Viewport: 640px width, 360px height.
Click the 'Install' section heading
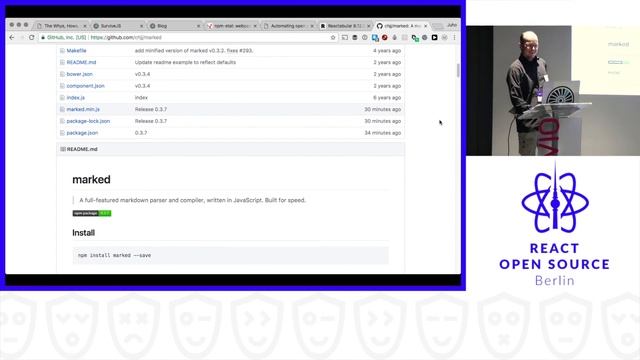click(x=83, y=233)
